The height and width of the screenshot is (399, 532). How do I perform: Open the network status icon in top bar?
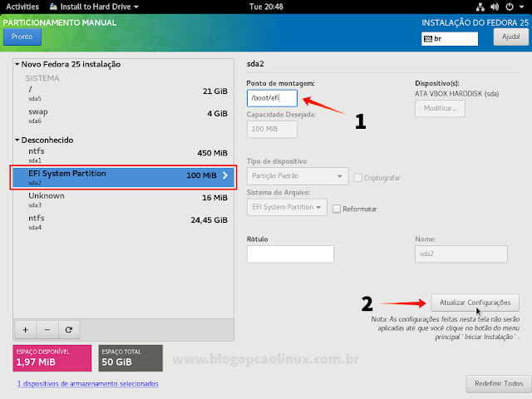pyautogui.click(x=480, y=7)
